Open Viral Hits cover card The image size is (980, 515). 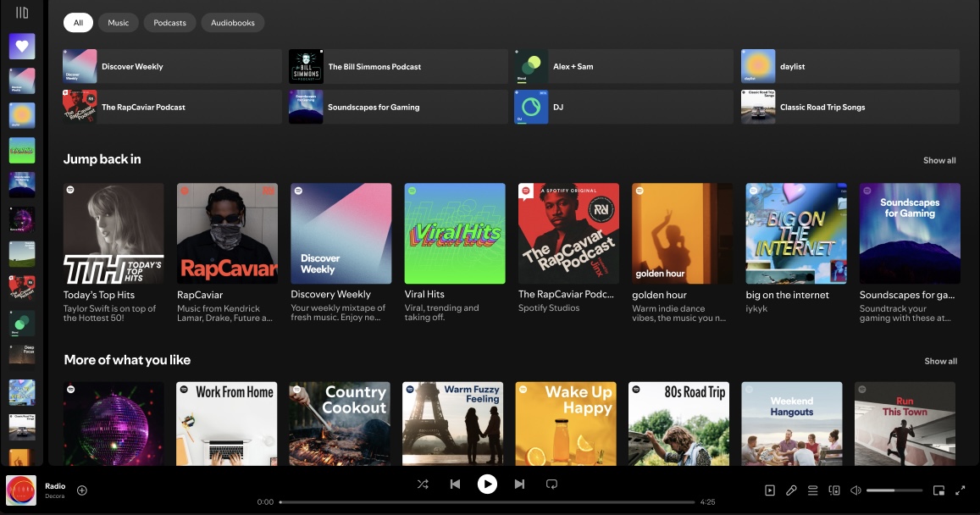pyautogui.click(x=455, y=234)
